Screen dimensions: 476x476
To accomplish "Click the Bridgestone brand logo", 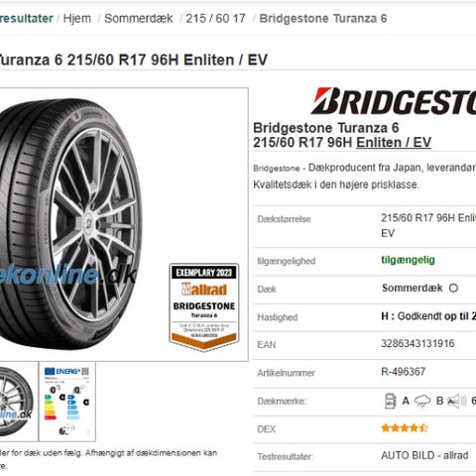I will tap(394, 101).
